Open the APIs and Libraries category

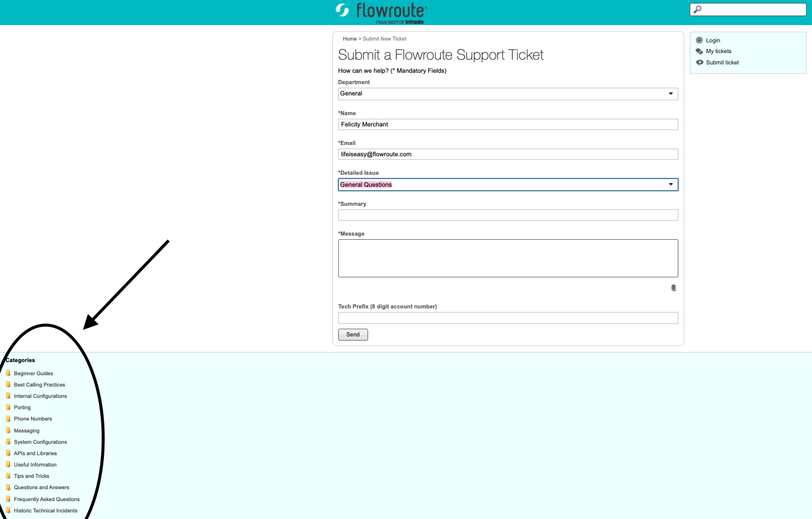pos(35,453)
